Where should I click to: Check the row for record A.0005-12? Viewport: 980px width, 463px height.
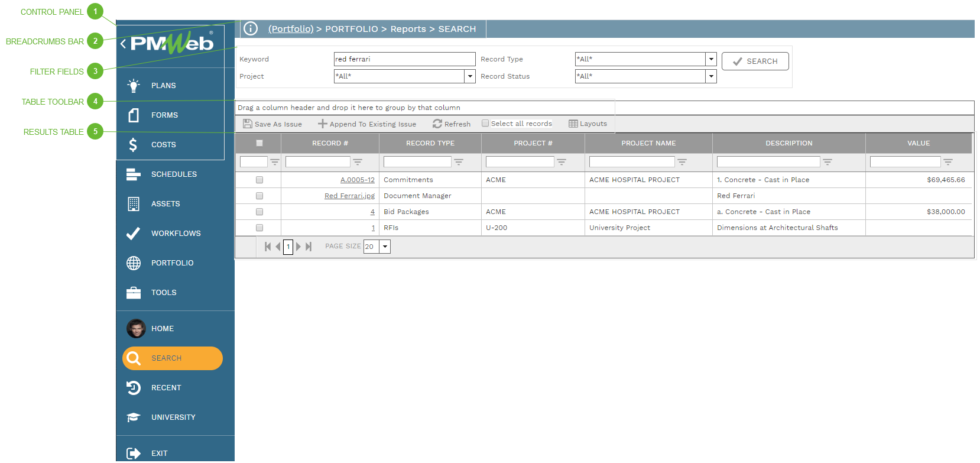click(259, 180)
